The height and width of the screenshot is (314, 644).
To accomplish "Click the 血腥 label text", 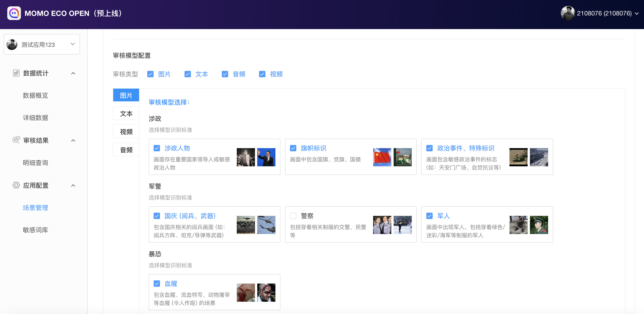I will [171, 284].
